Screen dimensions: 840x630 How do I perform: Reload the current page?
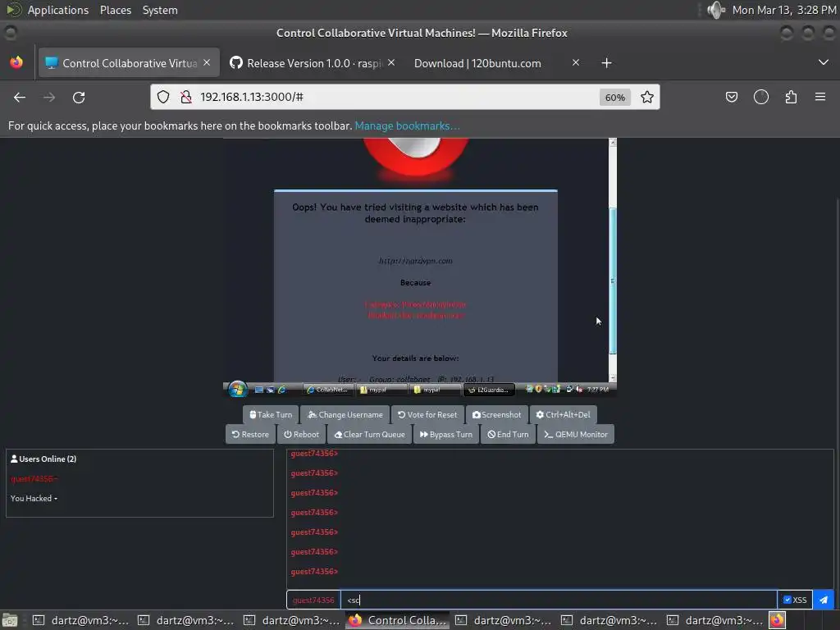pyautogui.click(x=79, y=97)
